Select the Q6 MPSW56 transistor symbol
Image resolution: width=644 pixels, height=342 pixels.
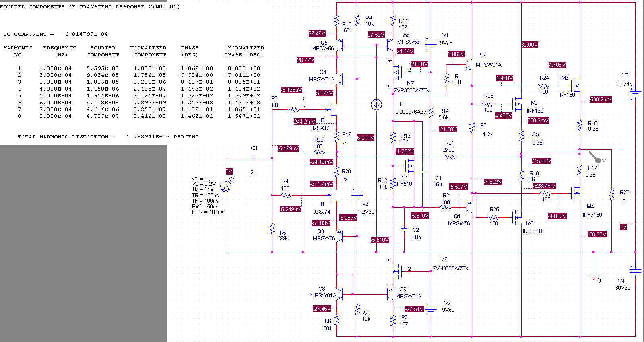[390, 45]
